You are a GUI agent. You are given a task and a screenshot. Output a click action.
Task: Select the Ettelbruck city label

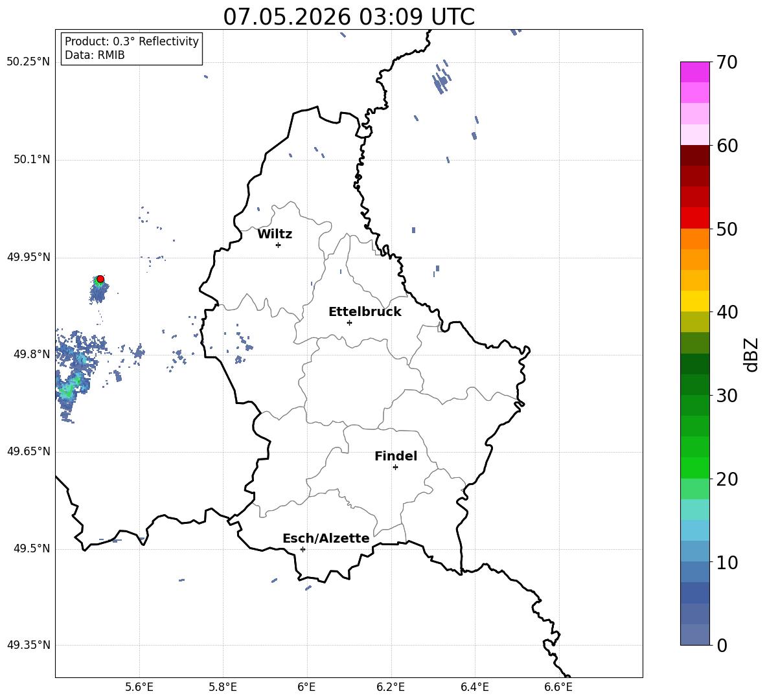[x=365, y=312]
